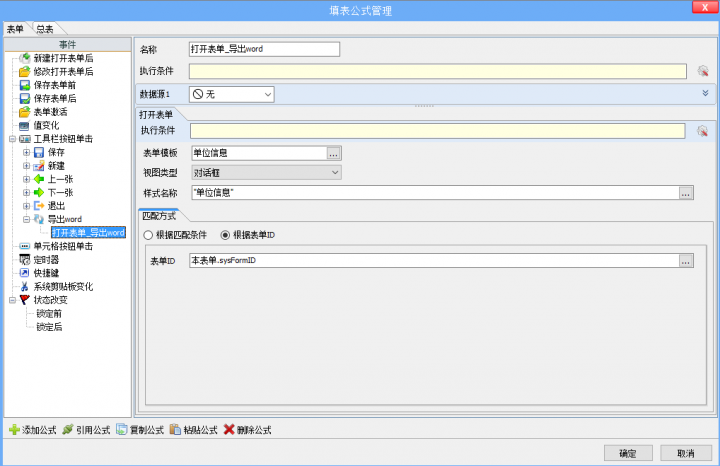
Task: Open formula editor icon beside 打开表单 执行条件
Action: [x=702, y=131]
